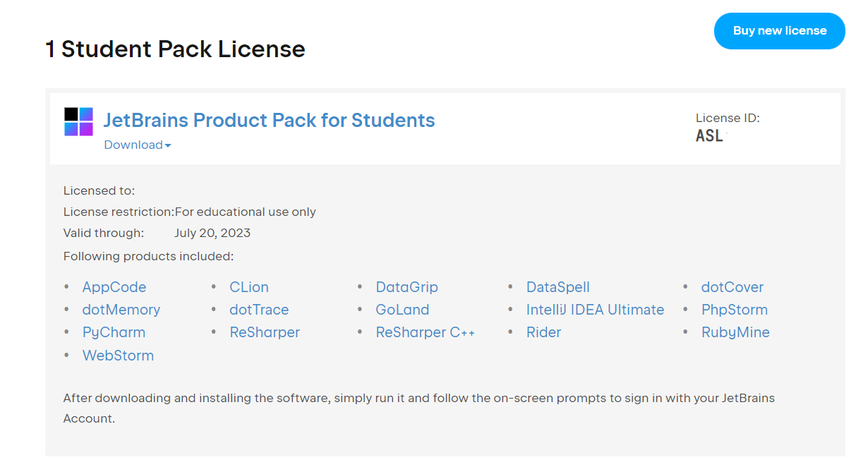Click the ReSharper link
The image size is (868, 467).
[x=265, y=332]
